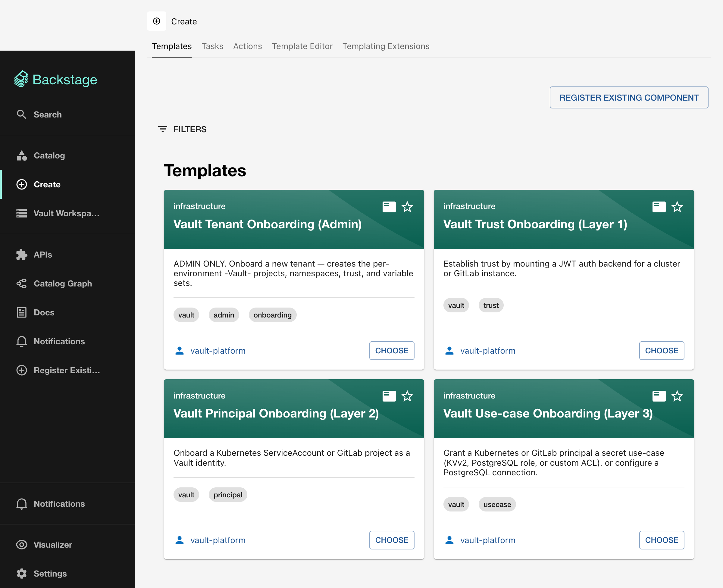Open Vault Workspaces sidebar item
The image size is (723, 588).
(x=67, y=213)
